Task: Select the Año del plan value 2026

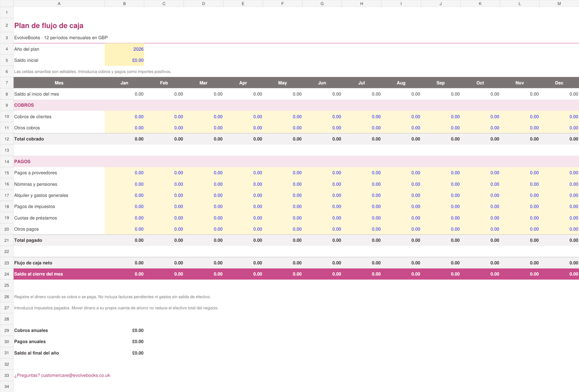Action: [x=124, y=49]
